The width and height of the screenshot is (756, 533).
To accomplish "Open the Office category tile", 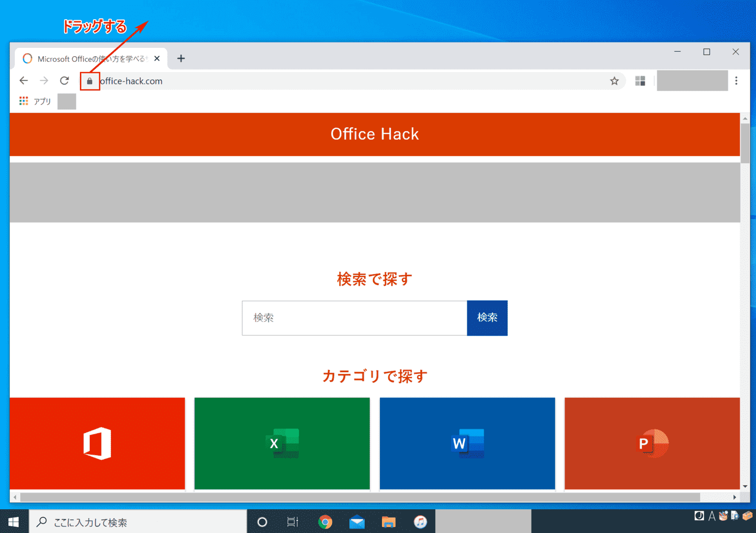I will (97, 443).
